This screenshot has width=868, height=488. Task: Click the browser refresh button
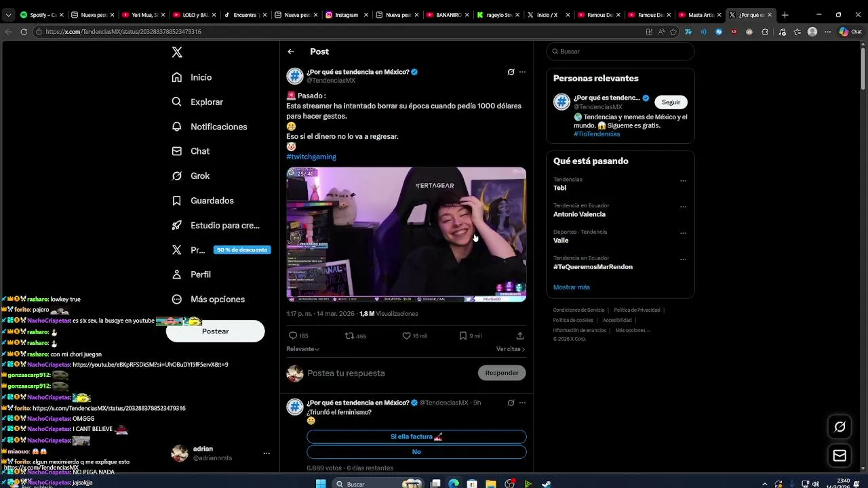click(x=24, y=31)
